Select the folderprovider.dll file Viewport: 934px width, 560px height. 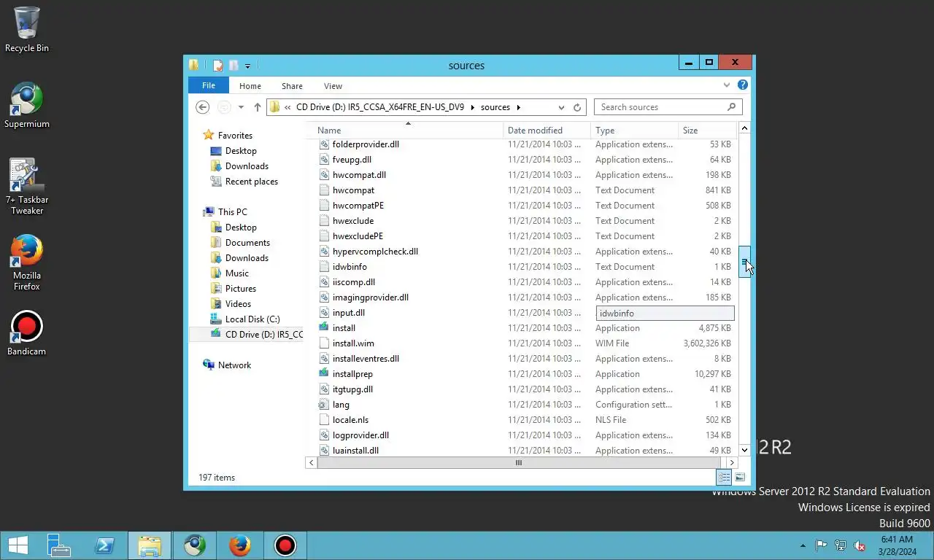point(366,144)
